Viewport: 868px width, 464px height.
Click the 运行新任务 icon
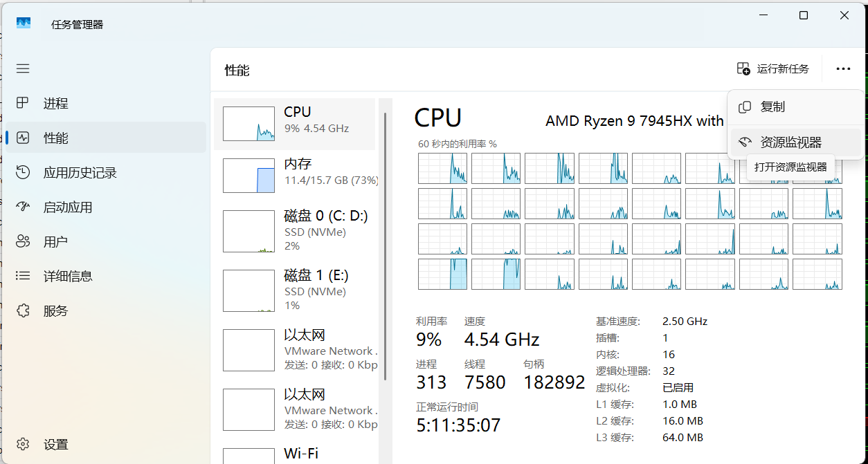tap(743, 68)
